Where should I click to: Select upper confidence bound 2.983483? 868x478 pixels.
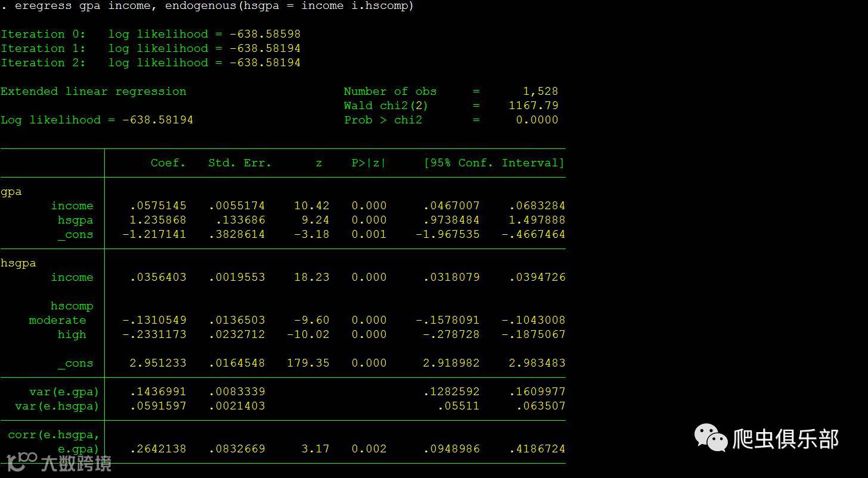click(537, 363)
